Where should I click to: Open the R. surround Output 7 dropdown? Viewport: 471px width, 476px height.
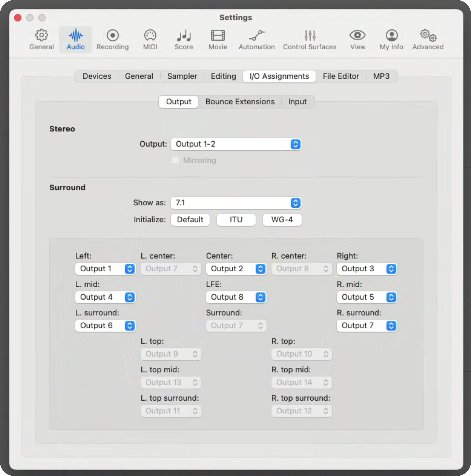tap(367, 326)
